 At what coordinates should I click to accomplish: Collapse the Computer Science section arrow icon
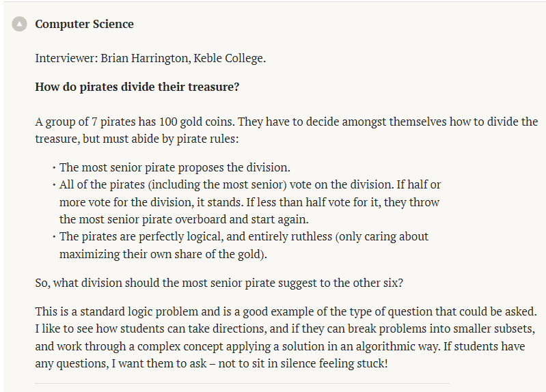click(20, 24)
